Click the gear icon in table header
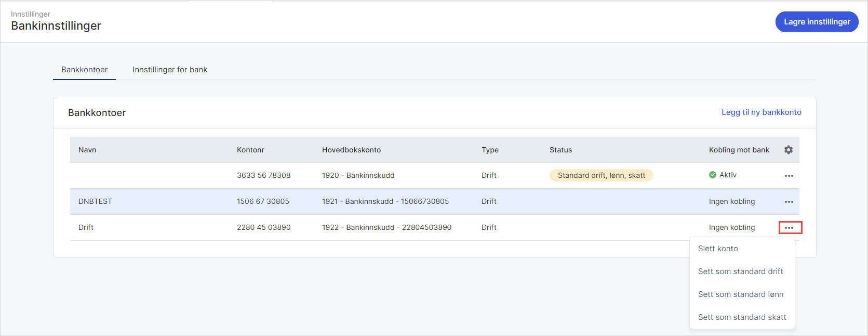 (x=788, y=150)
